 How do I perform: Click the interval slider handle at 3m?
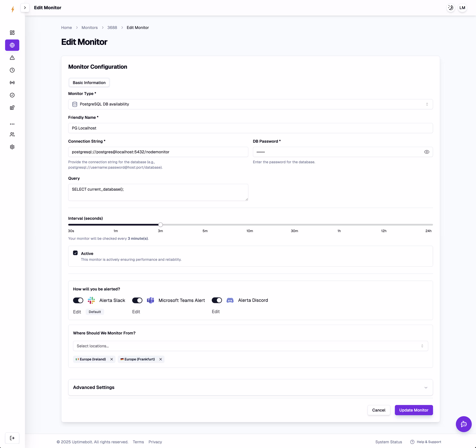pyautogui.click(x=161, y=225)
